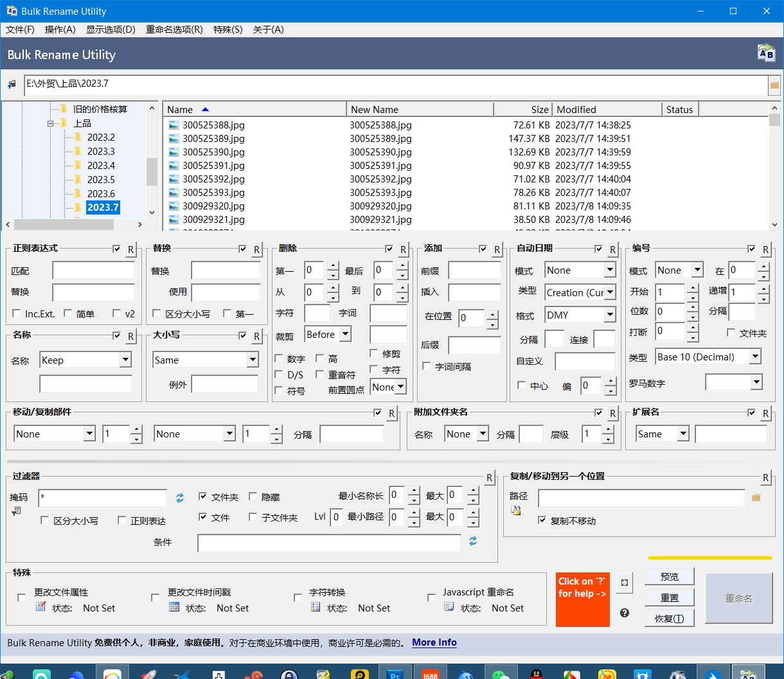The width and height of the screenshot is (784, 679).
Task: Tick the Inc.Ext. checkbox under 正则表达式
Action: tap(17, 313)
